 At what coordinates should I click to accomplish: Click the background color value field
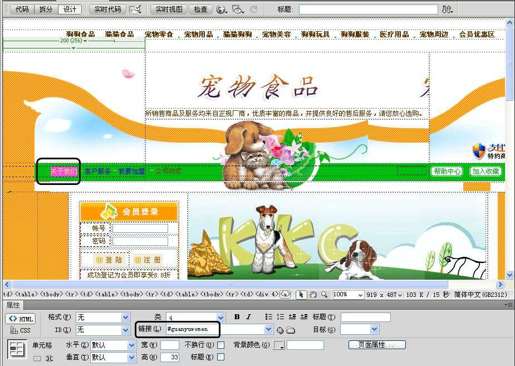click(x=305, y=345)
